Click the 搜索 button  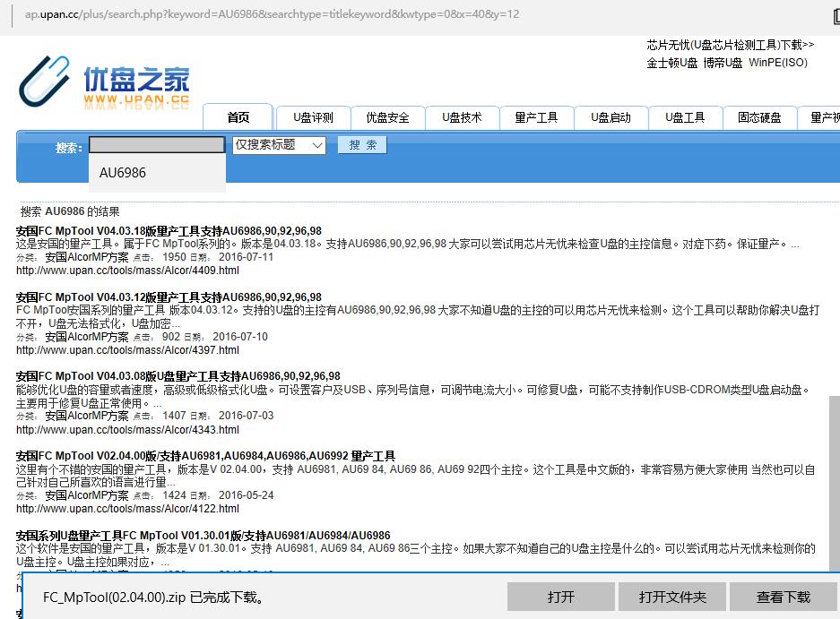point(361,144)
